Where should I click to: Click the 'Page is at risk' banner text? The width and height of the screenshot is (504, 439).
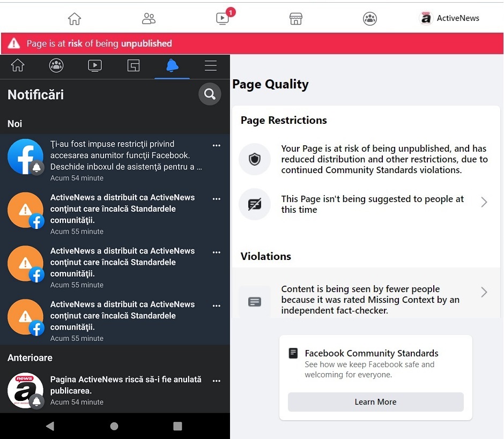point(99,43)
